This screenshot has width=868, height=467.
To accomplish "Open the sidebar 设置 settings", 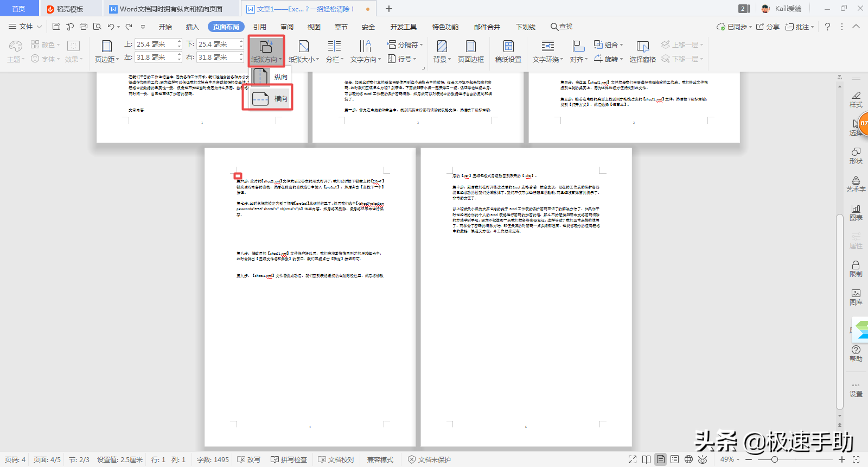I will pos(856,390).
